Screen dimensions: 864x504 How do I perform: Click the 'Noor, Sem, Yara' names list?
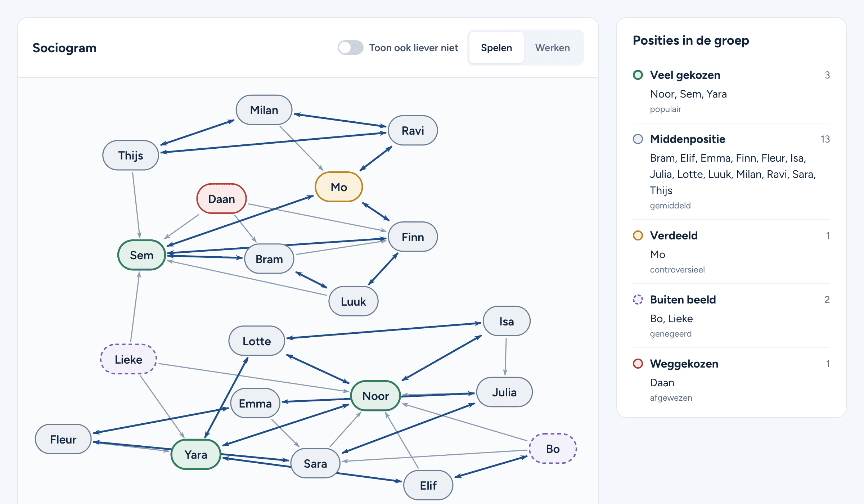688,94
